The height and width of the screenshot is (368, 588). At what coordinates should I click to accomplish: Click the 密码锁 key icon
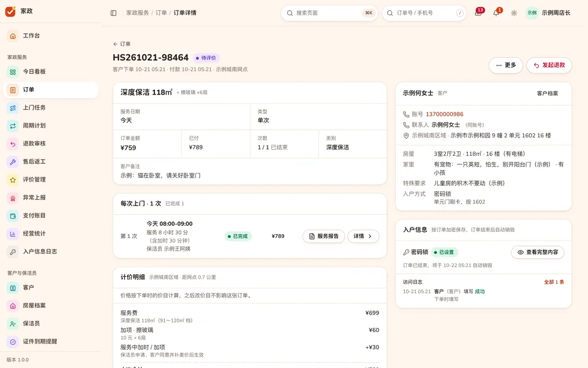point(406,252)
